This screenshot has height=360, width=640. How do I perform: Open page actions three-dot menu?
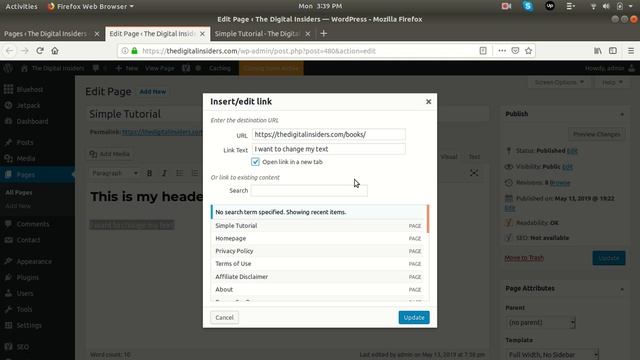pos(502,51)
